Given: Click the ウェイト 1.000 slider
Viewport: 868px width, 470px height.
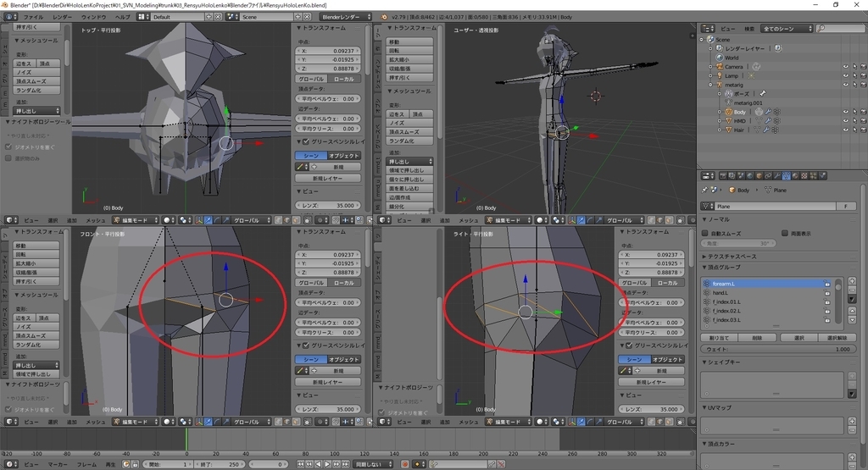Looking at the screenshot, I should (x=779, y=350).
